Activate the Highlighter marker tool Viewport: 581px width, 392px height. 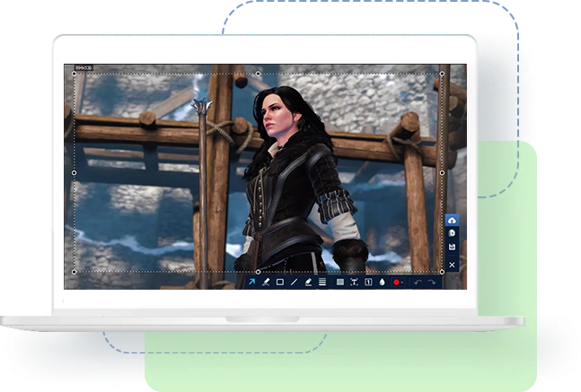coord(308,282)
